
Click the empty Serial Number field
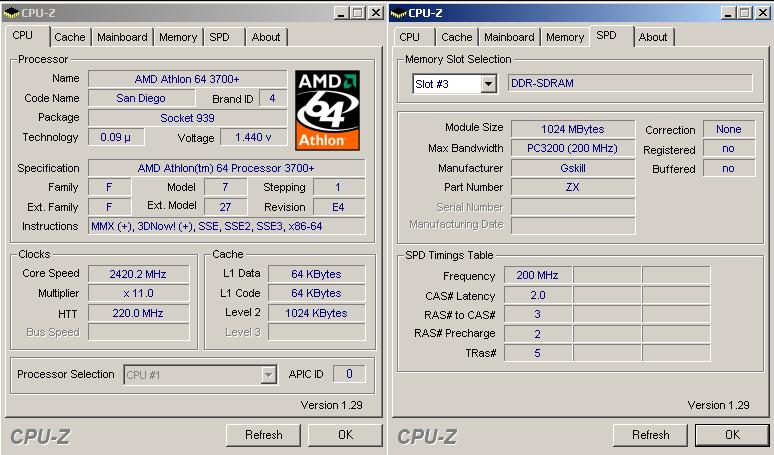573,207
